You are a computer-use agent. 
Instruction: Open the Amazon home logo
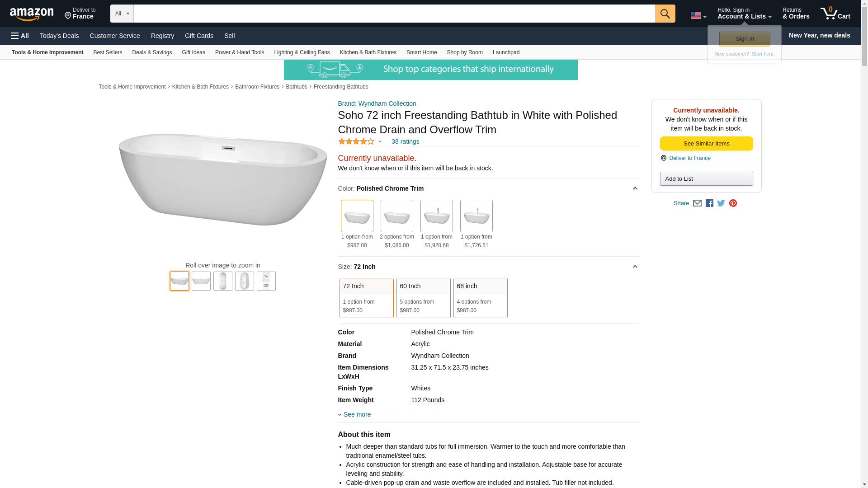tap(32, 14)
